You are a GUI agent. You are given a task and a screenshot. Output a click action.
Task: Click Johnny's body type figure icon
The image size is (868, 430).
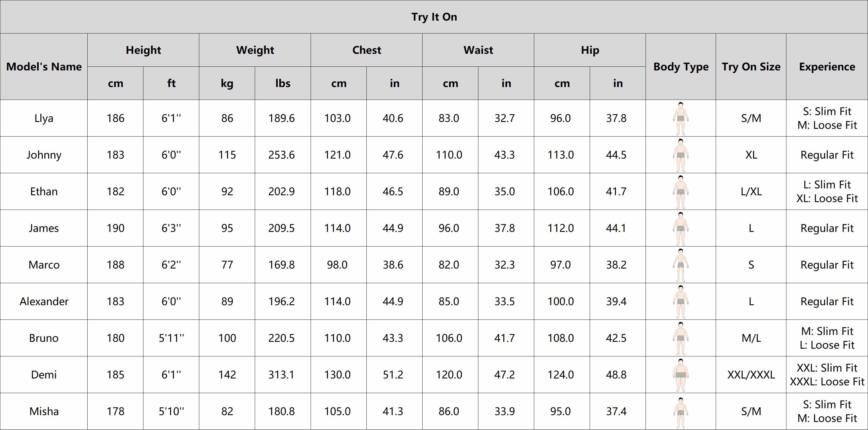[x=680, y=155]
